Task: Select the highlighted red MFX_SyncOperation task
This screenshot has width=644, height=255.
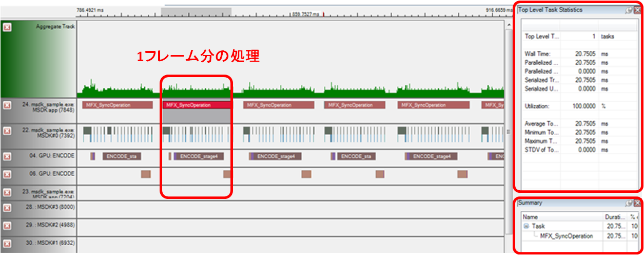Action: (x=197, y=105)
